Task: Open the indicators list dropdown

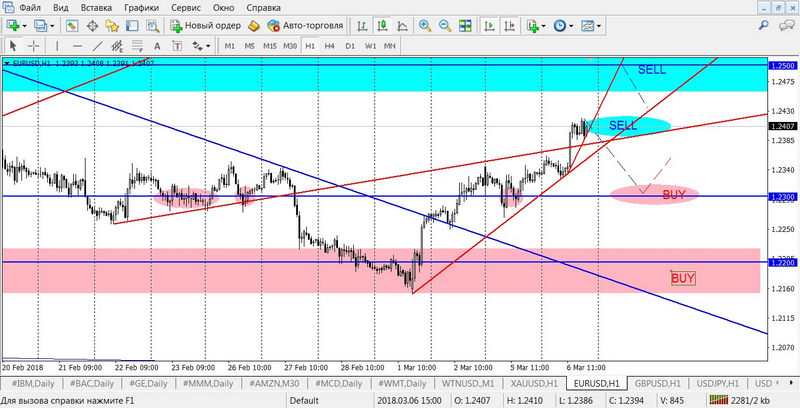Action: [541, 25]
